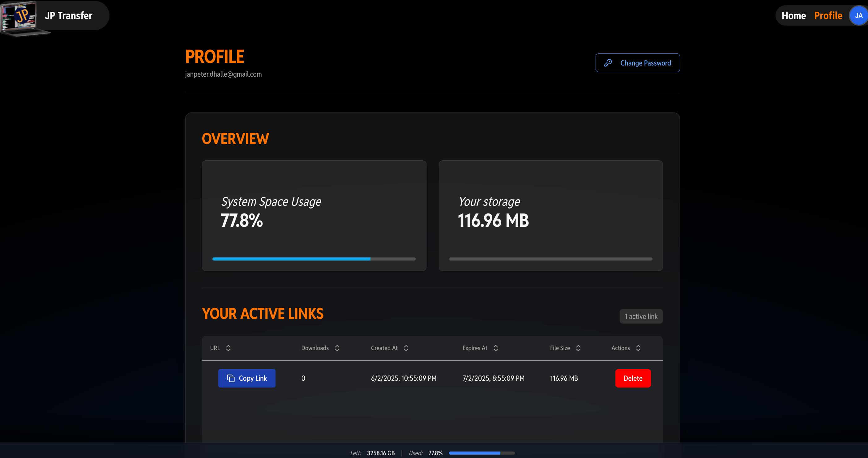Copy Link for the 116.96 MB file

click(x=247, y=378)
